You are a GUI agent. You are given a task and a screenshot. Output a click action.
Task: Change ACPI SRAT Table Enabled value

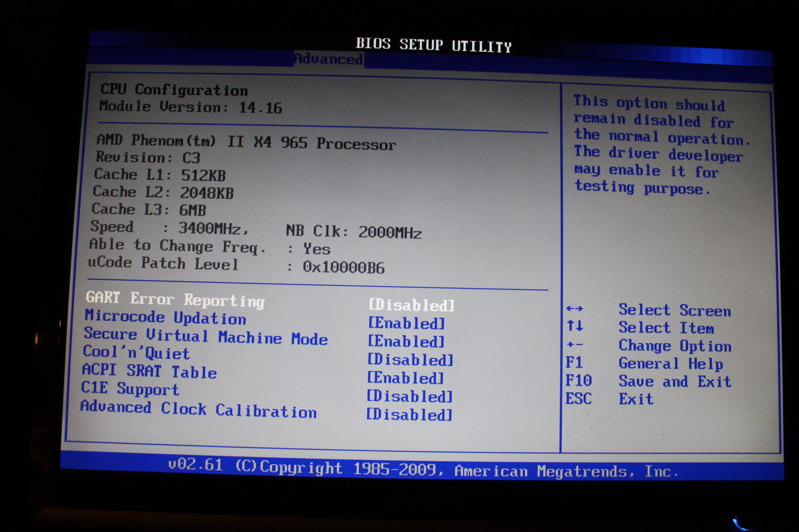(x=405, y=378)
